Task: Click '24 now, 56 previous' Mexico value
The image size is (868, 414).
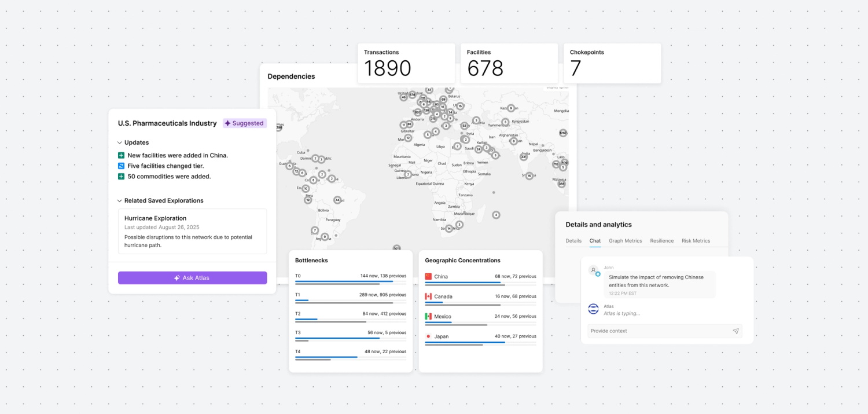Action: pyautogui.click(x=516, y=316)
